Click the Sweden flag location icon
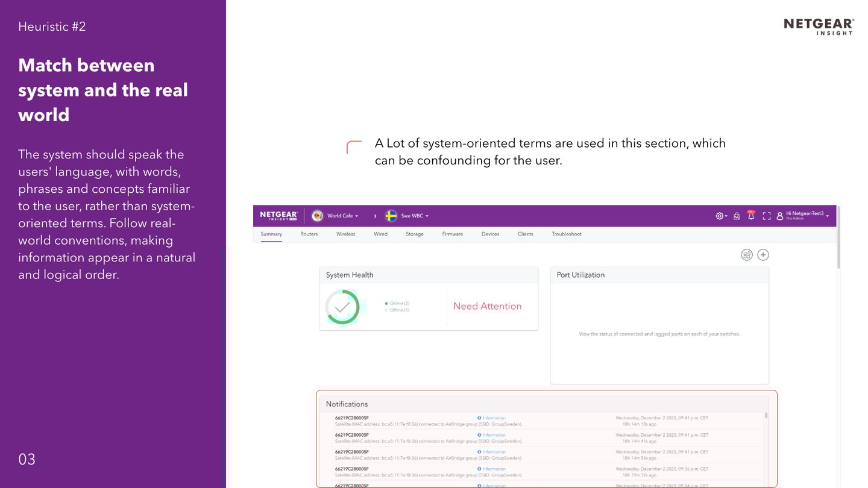 pyautogui.click(x=391, y=216)
